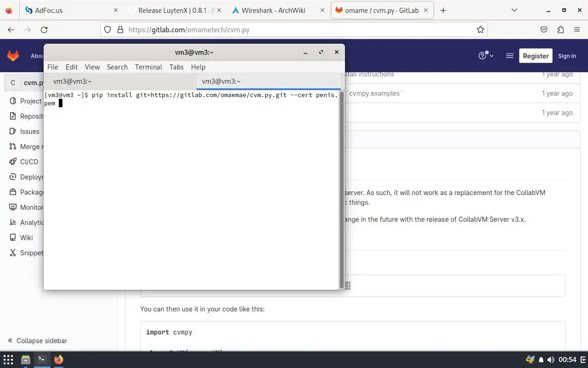
Task: Open the terminal Edit menu
Action: [x=72, y=67]
